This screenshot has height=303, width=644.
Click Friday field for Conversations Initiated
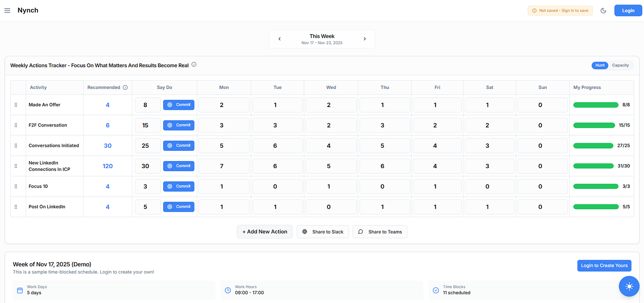[437, 146]
